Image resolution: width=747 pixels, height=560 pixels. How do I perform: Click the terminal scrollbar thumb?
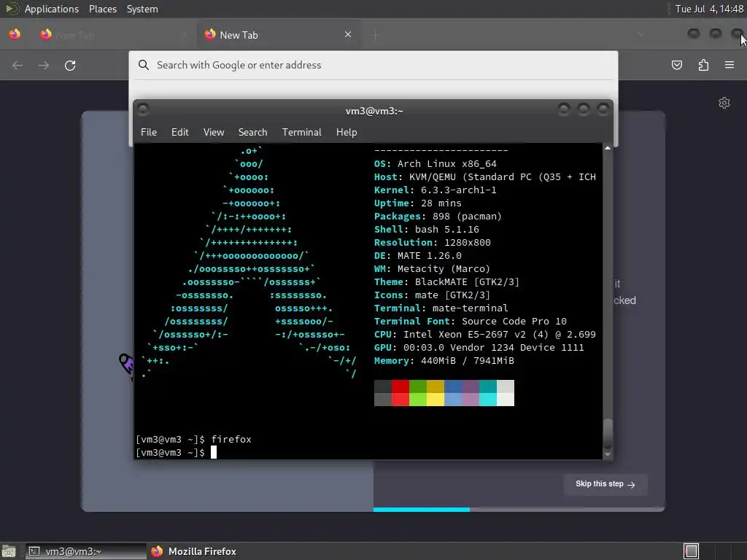pos(608,434)
